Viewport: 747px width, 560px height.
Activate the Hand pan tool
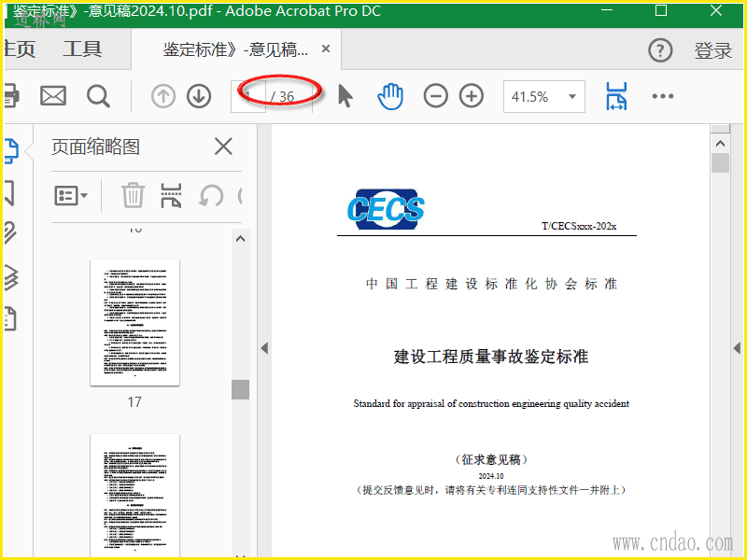[390, 96]
